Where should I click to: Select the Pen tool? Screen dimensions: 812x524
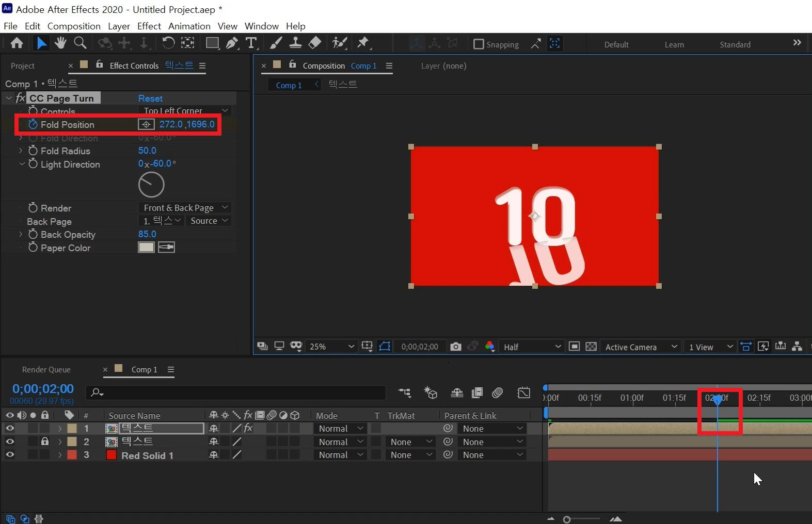pos(232,43)
